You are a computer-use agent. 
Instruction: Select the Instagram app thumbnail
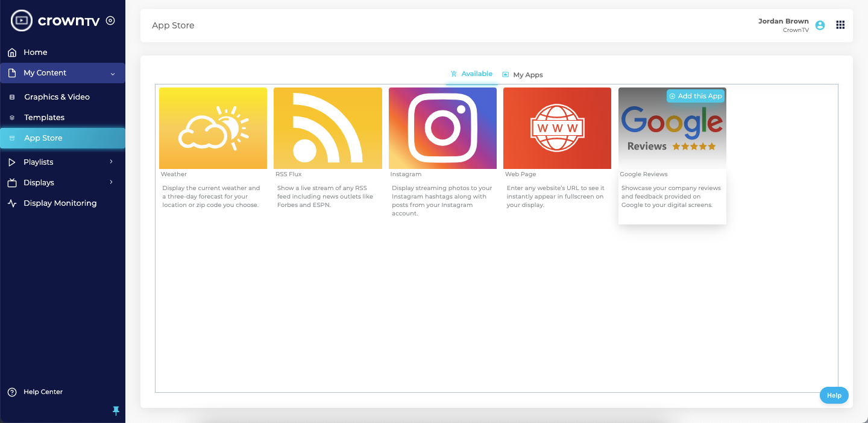tap(442, 128)
